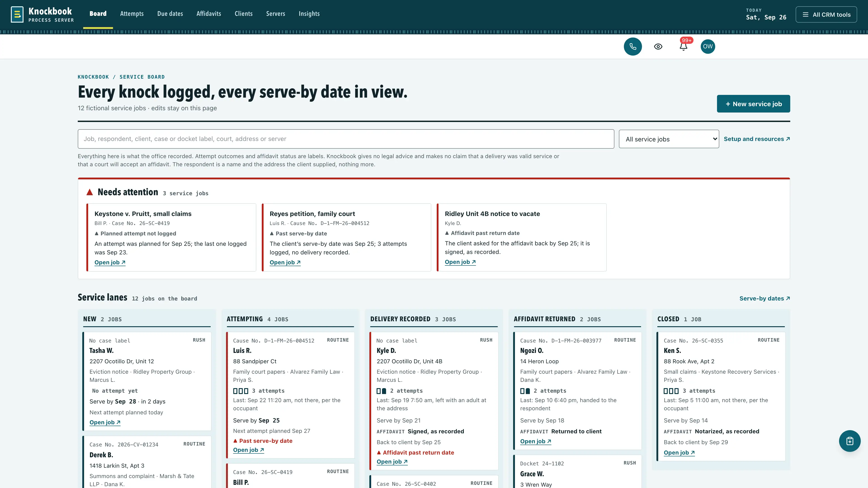Screen dimensions: 868x488
Task: Click the KNOCKBOOK breadcrumb
Action: pyautogui.click(x=93, y=77)
